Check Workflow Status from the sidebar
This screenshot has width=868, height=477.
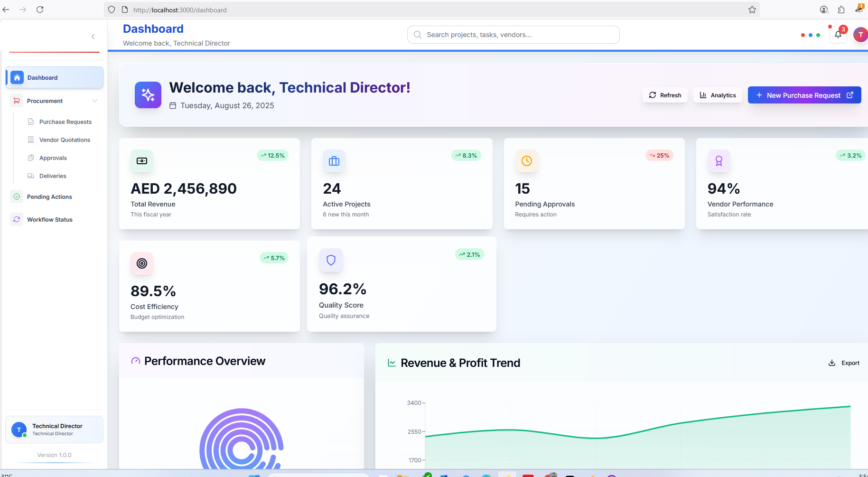tap(49, 219)
